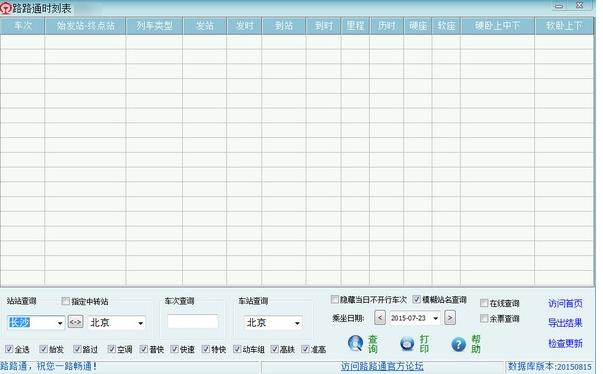603x374 pixels.
Task: Open the departure station dropdown showing 长沙
Action: click(x=60, y=323)
